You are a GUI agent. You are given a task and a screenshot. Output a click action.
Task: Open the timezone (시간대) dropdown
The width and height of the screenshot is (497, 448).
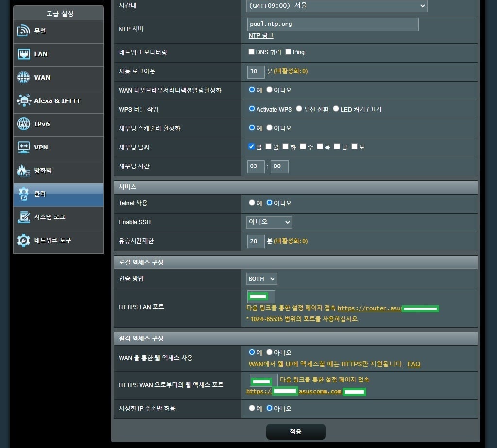(x=337, y=6)
